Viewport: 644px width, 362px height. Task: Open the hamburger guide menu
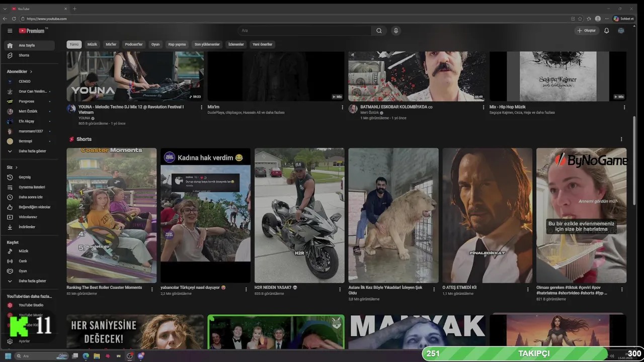pyautogui.click(x=10, y=31)
